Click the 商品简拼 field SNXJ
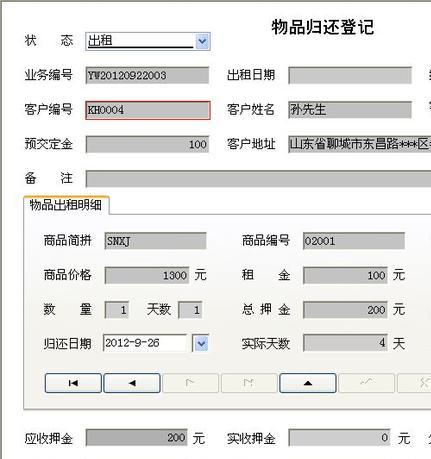This screenshot has width=431, height=459. click(x=155, y=241)
